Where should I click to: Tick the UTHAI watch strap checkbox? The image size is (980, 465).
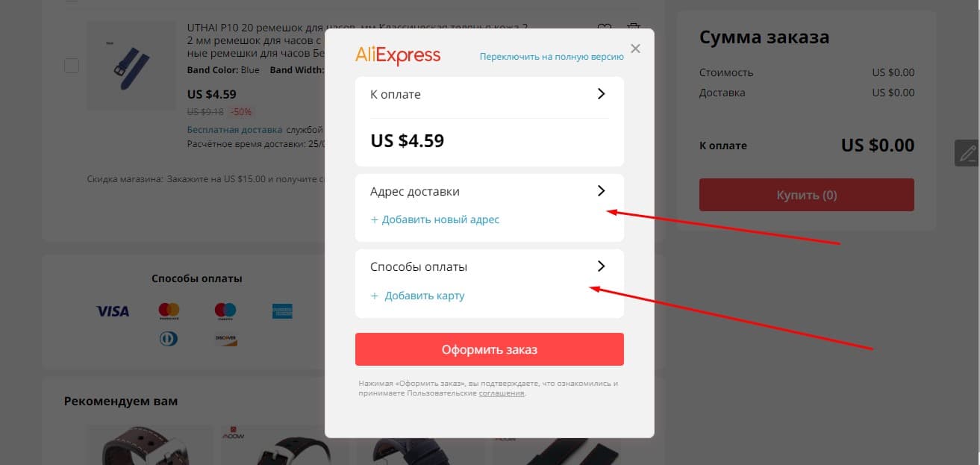pyautogui.click(x=72, y=66)
